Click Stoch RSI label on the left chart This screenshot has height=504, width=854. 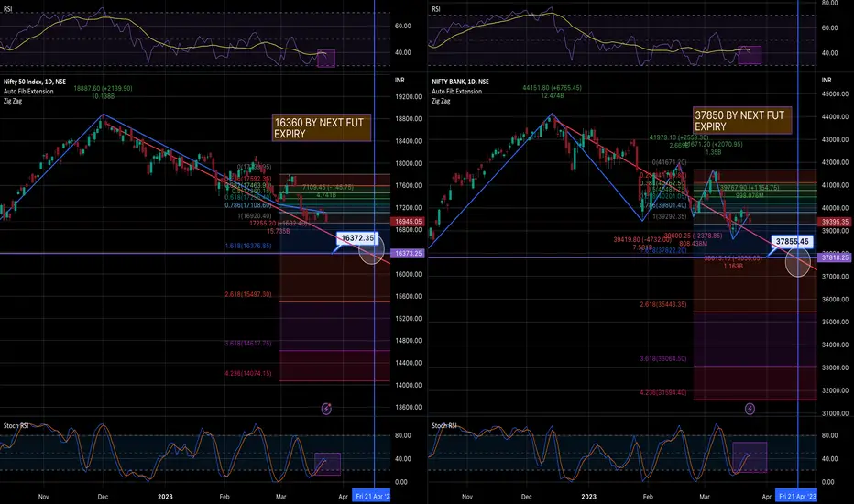point(16,425)
